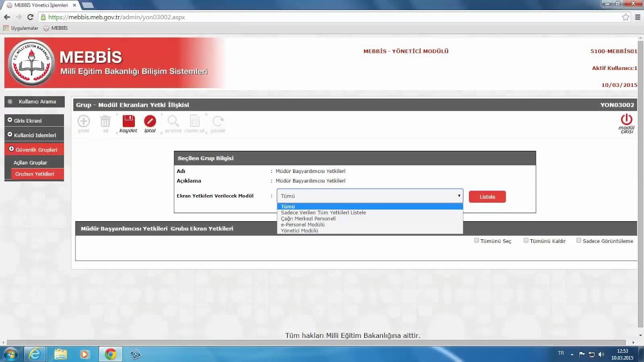Open a new browser tab
Image resolution: width=644 pixels, height=362 pixels.
[x=87, y=5]
